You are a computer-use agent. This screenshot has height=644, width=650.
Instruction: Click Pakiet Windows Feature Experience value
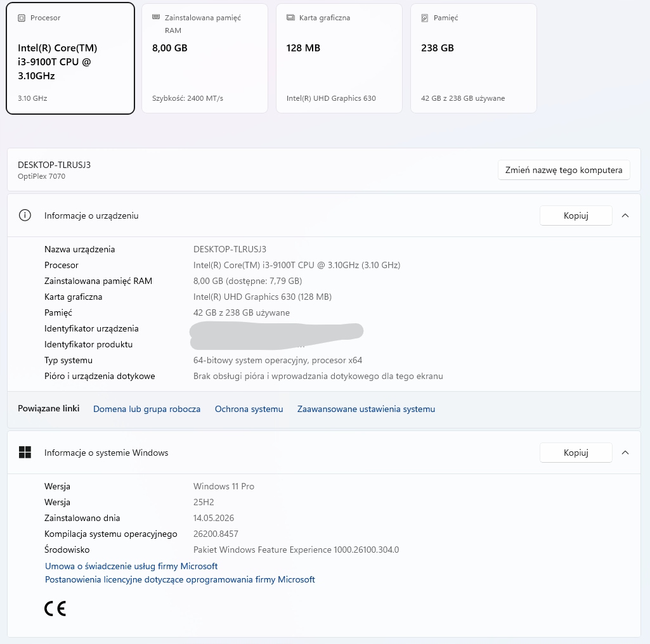tap(296, 550)
